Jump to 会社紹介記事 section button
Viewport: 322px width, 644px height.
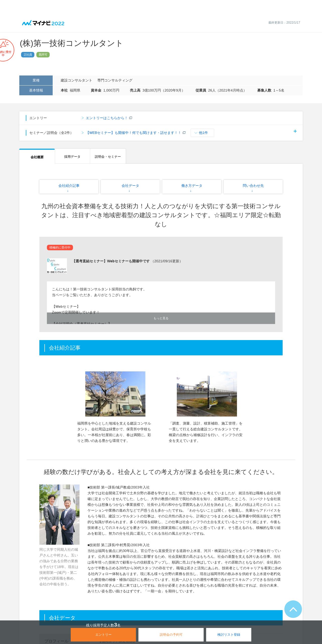coord(69,187)
